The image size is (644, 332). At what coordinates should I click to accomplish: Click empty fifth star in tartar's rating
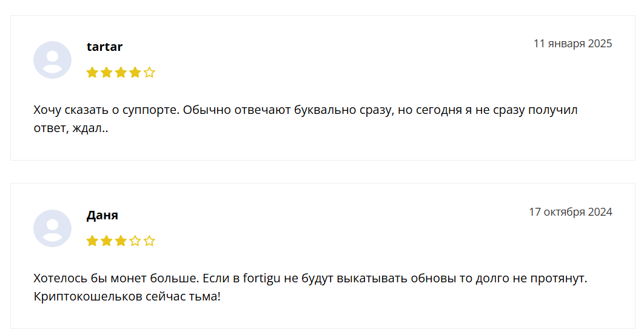tap(149, 73)
